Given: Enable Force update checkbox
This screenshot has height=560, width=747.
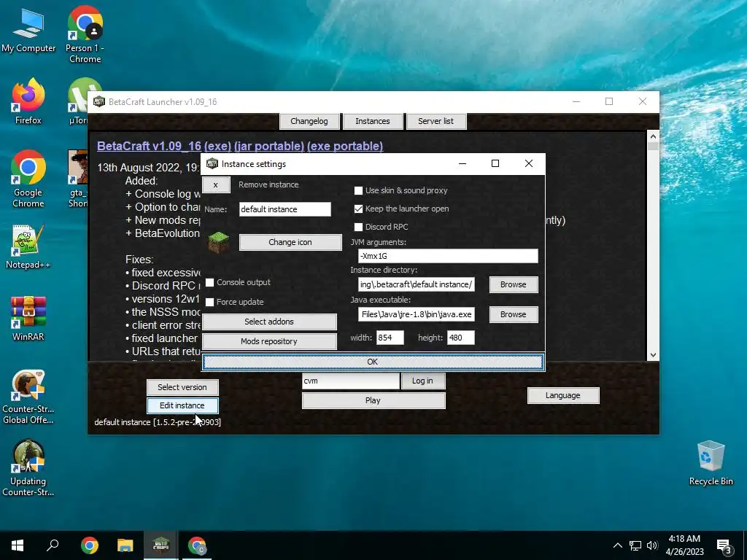Looking at the screenshot, I should pyautogui.click(x=209, y=302).
